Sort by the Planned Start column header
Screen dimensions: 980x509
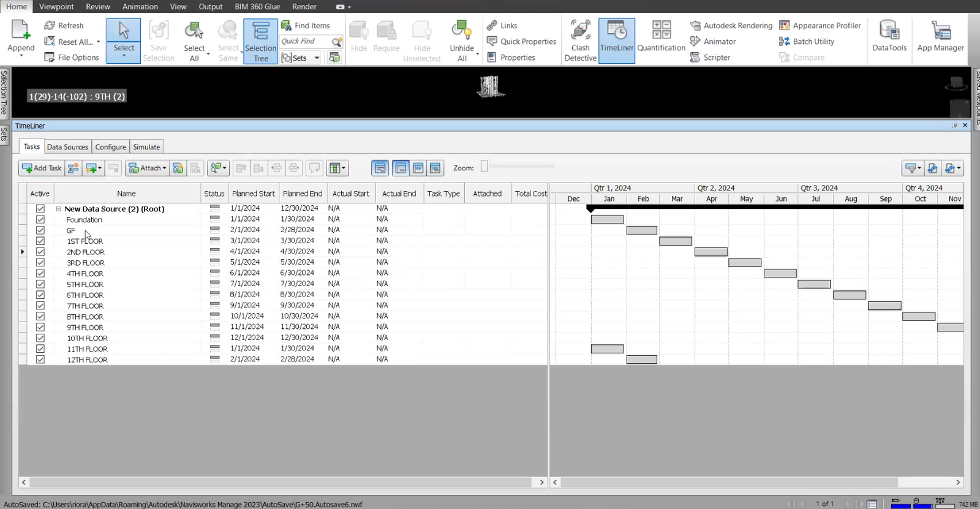(254, 194)
